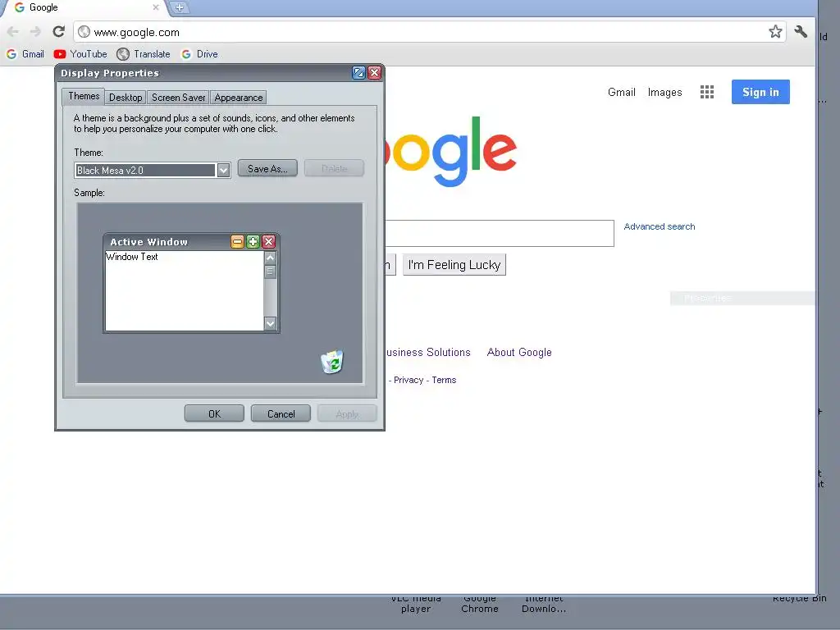
Task: Open the Google apps grid icon
Action: coord(706,92)
